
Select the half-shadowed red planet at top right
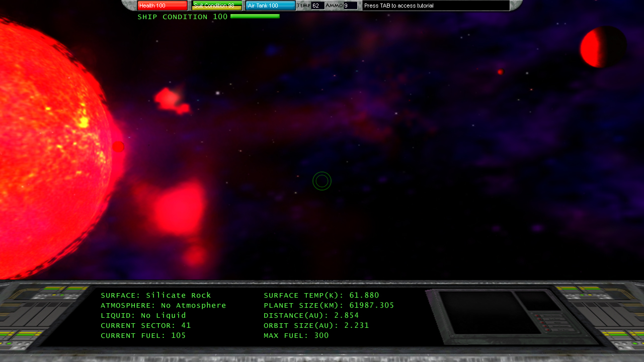point(603,47)
